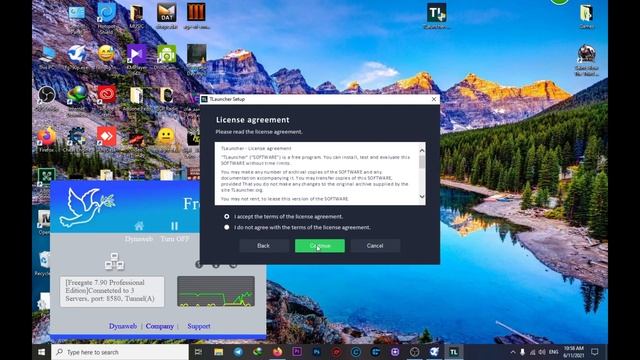Open File Explorer from the taskbar
The image size is (640, 360).
pyautogui.click(x=218, y=352)
